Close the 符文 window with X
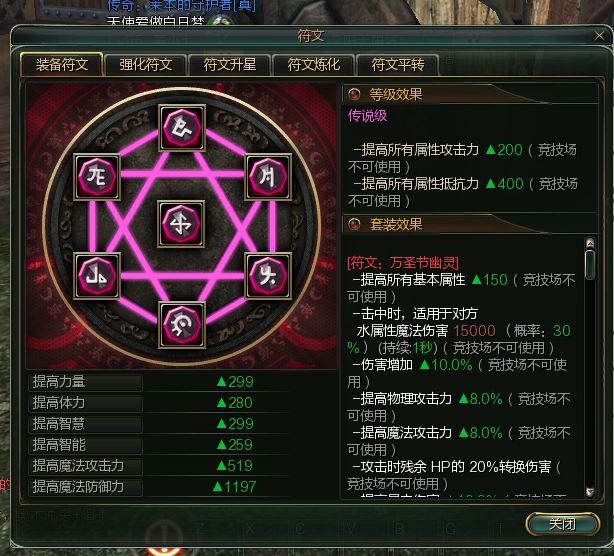 (x=599, y=36)
